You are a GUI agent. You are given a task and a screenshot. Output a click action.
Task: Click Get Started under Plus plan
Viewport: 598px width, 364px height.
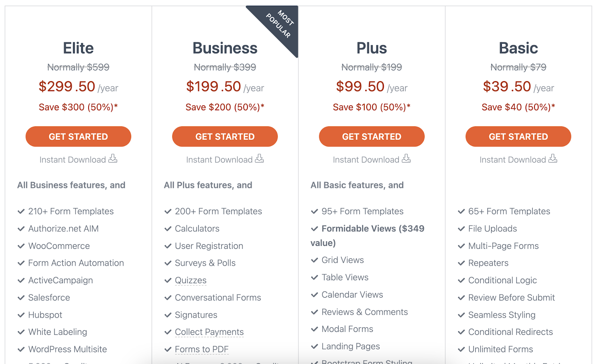tap(372, 136)
